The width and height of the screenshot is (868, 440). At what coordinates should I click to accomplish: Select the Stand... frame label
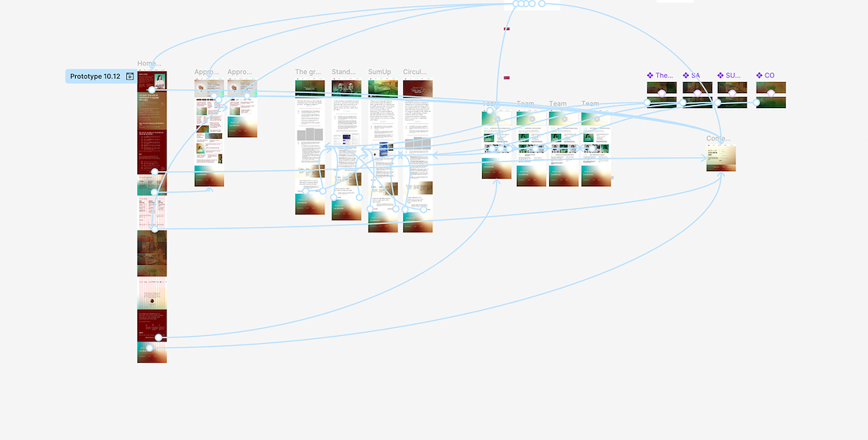[344, 72]
